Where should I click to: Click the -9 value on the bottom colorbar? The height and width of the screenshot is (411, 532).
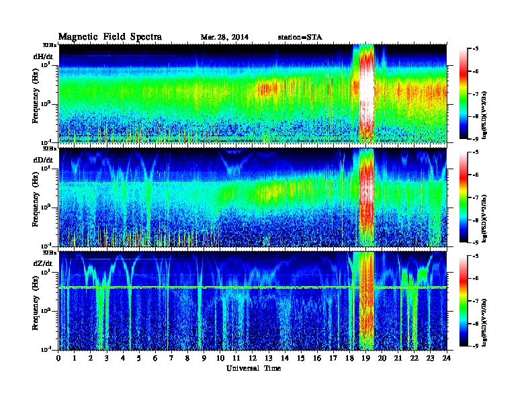coord(475,346)
